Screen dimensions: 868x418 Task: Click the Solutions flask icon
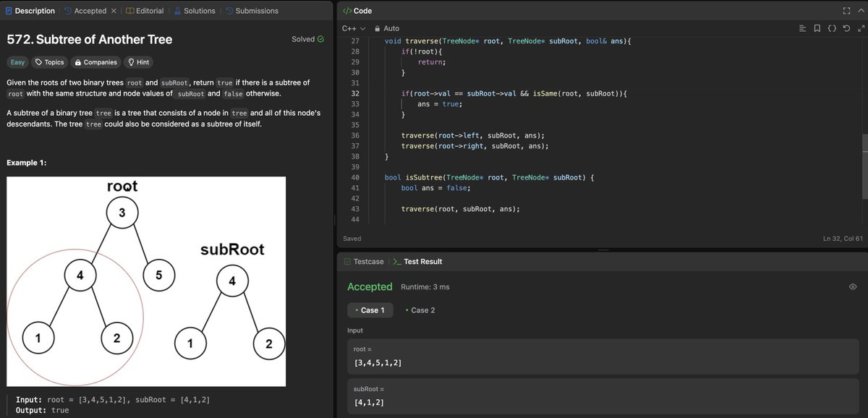coord(177,11)
